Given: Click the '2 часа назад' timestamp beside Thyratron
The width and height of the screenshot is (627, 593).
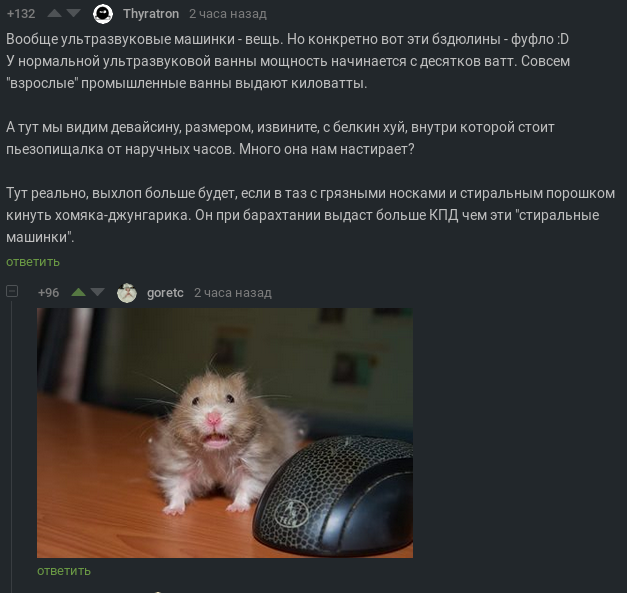Looking at the screenshot, I should [x=228, y=14].
